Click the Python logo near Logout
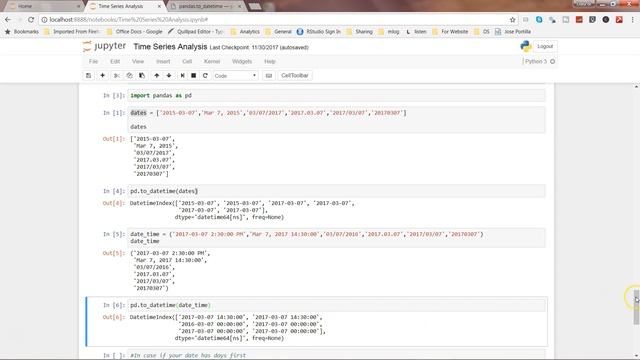 click(526, 47)
